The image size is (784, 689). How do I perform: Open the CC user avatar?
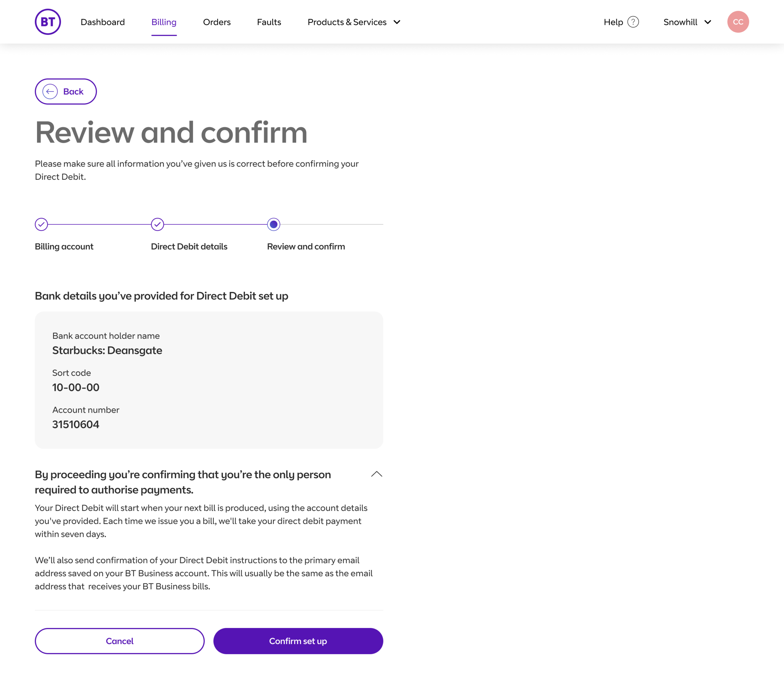pos(737,22)
